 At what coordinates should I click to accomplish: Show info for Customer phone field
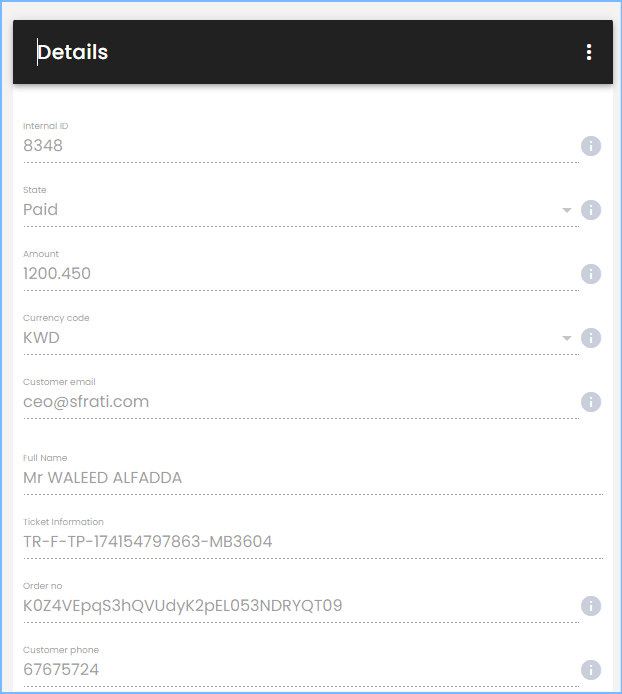coord(591,670)
